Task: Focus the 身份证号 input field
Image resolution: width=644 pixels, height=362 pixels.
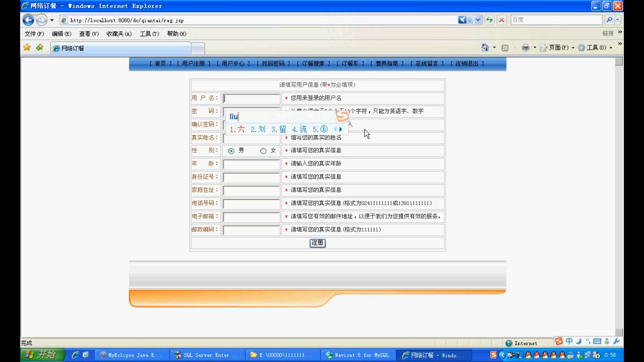Action: point(251,177)
